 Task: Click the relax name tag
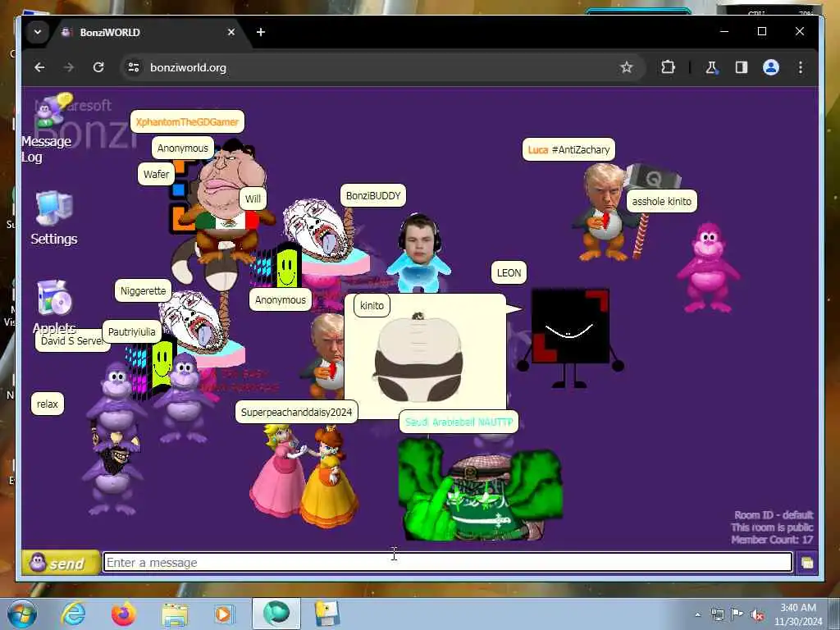(47, 404)
